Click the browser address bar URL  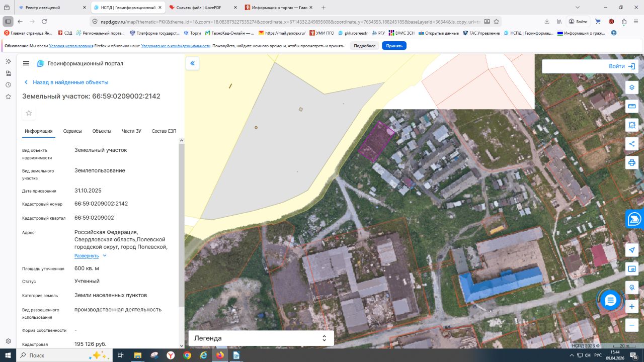coord(291,22)
